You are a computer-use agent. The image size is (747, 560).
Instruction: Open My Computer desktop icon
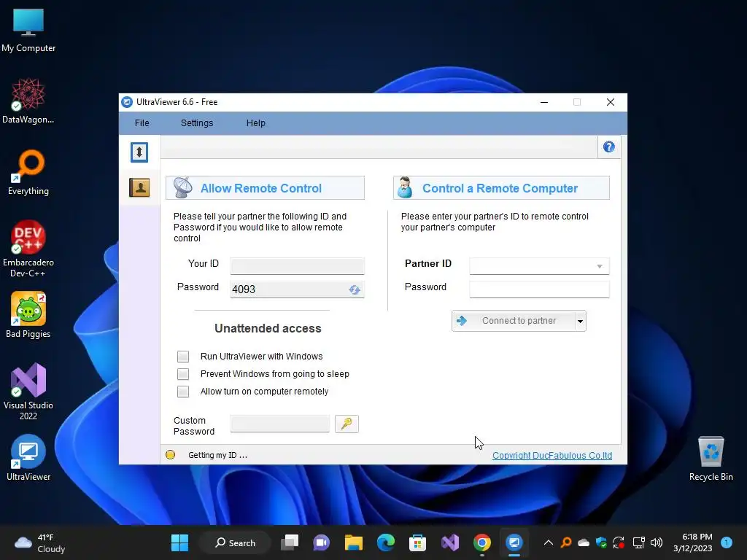point(28,30)
